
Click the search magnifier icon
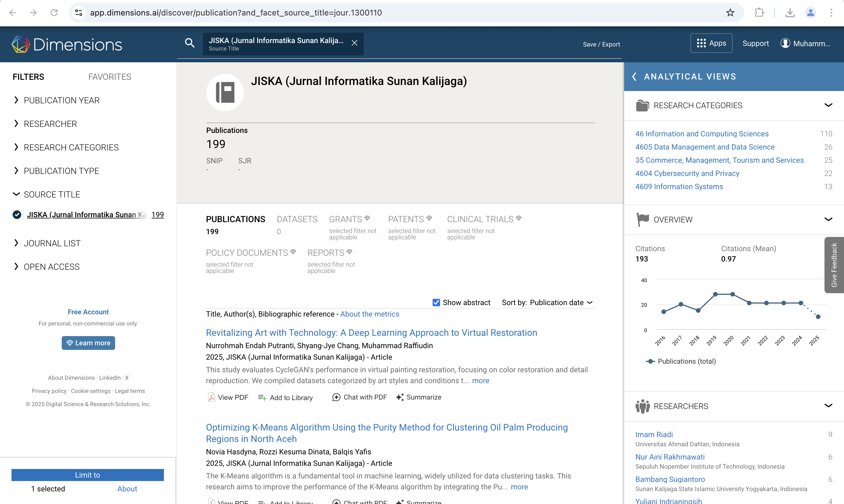(x=189, y=43)
